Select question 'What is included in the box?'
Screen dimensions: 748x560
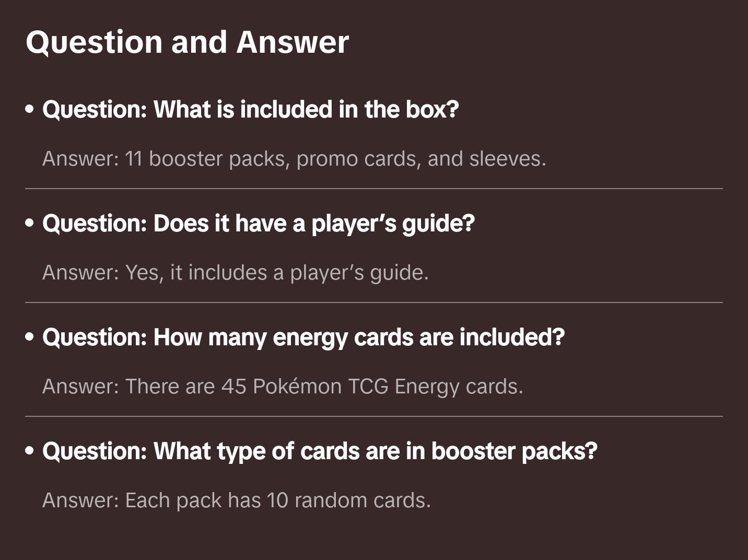[250, 109]
